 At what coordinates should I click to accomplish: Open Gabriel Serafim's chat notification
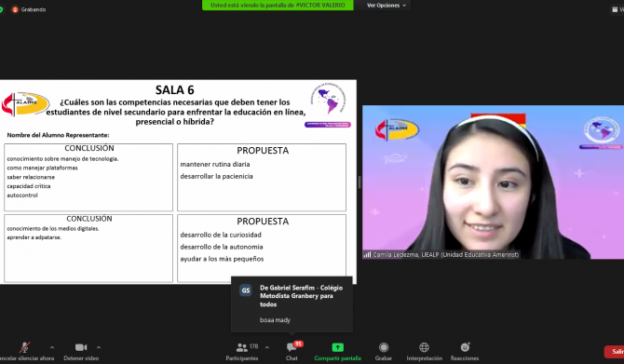point(292,303)
